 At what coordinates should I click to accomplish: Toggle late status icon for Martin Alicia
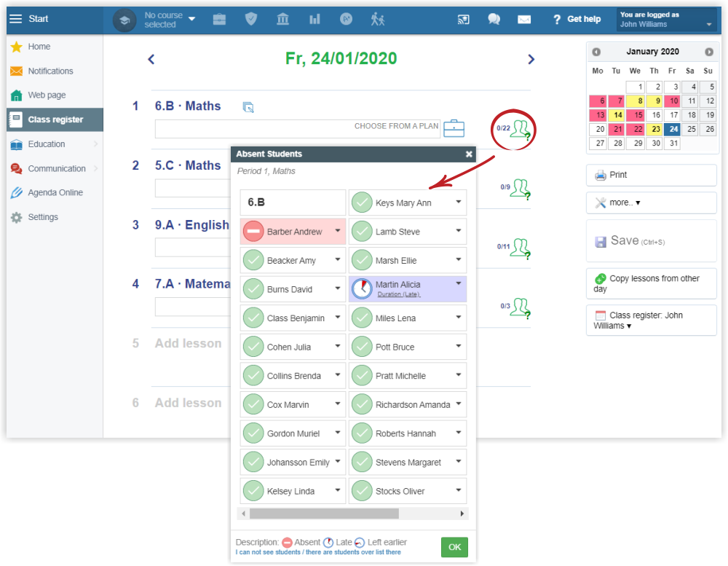362,289
